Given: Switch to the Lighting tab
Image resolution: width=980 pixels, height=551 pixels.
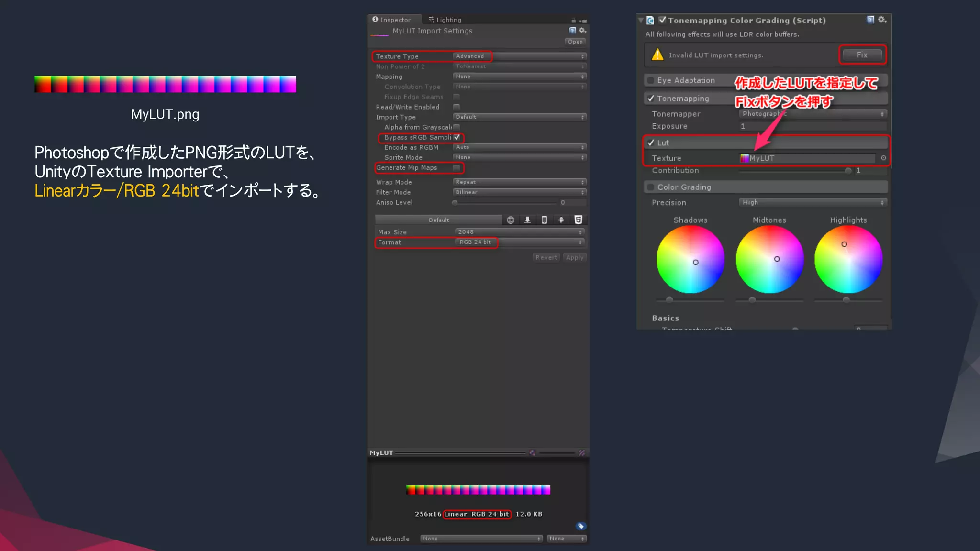Looking at the screenshot, I should point(445,20).
